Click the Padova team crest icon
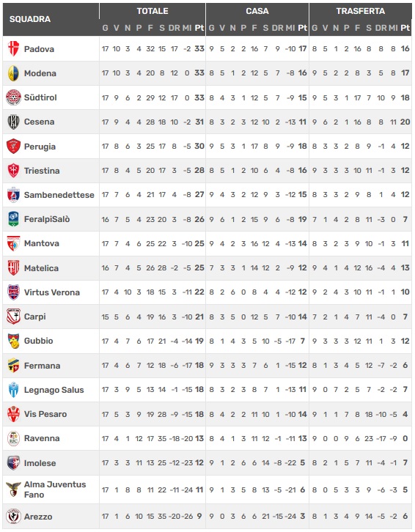The height and width of the screenshot is (532, 415). [14, 49]
